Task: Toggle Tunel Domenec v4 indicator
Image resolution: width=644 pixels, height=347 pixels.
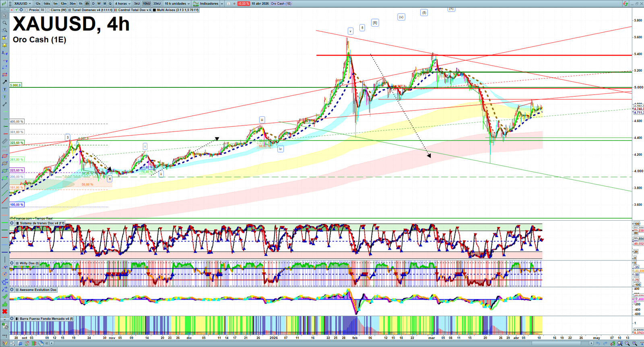Action: click(x=70, y=10)
